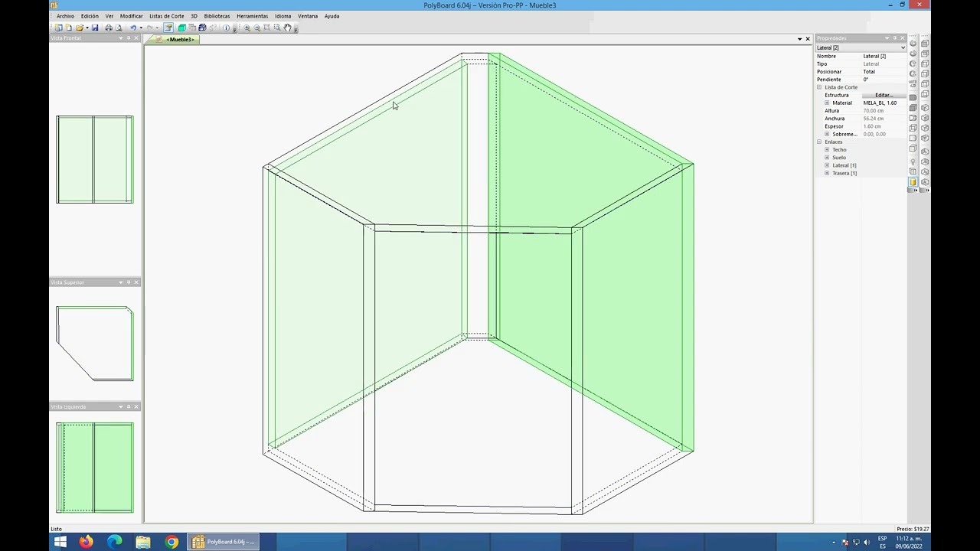Toggle the highlighted yellow cylinder display icon
This screenshot has height=551, width=980.
pos(913,181)
